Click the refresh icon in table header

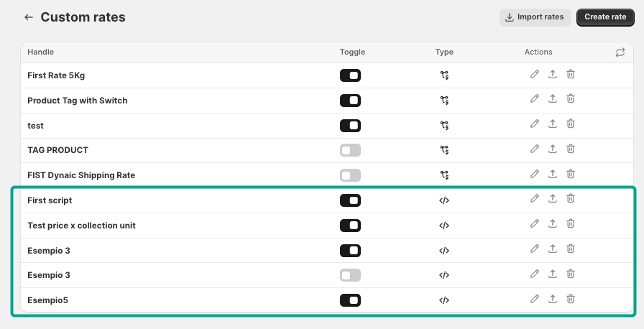click(620, 52)
